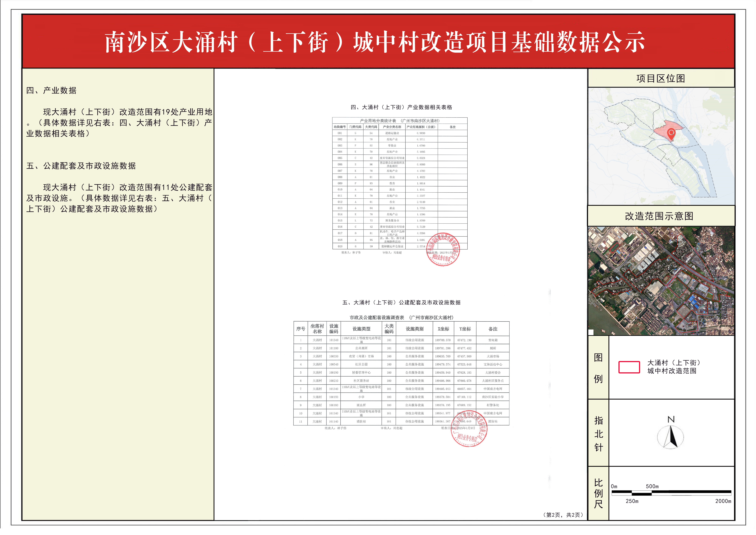Click the remark 大涌社区服务点

point(493,381)
